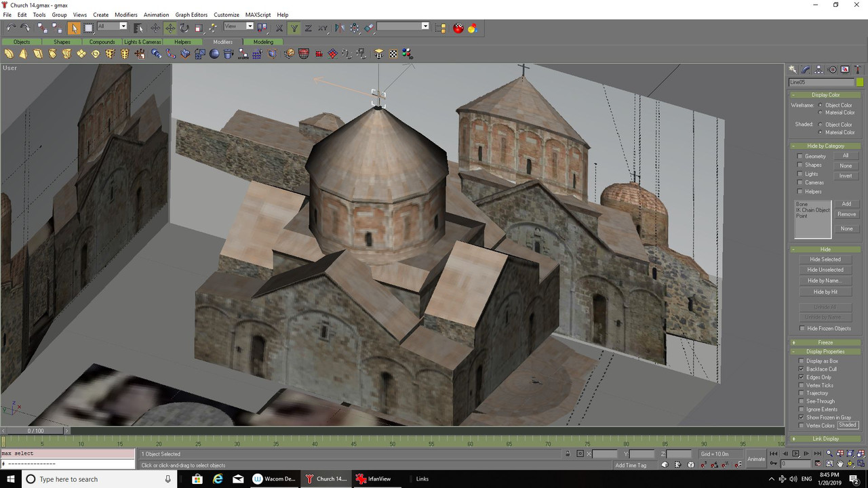Collapse the Display Color rollout
The height and width of the screenshot is (488, 868).
825,95
